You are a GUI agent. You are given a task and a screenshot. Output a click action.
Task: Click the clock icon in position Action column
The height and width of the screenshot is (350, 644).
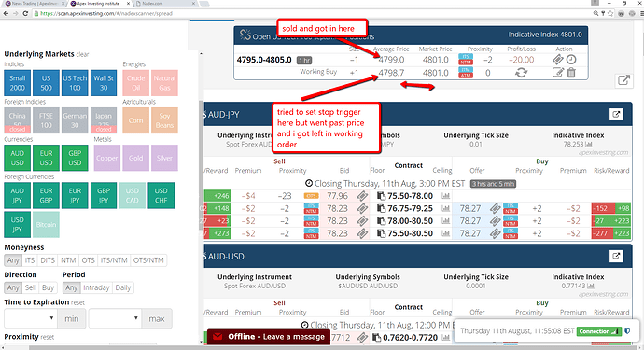point(571,60)
